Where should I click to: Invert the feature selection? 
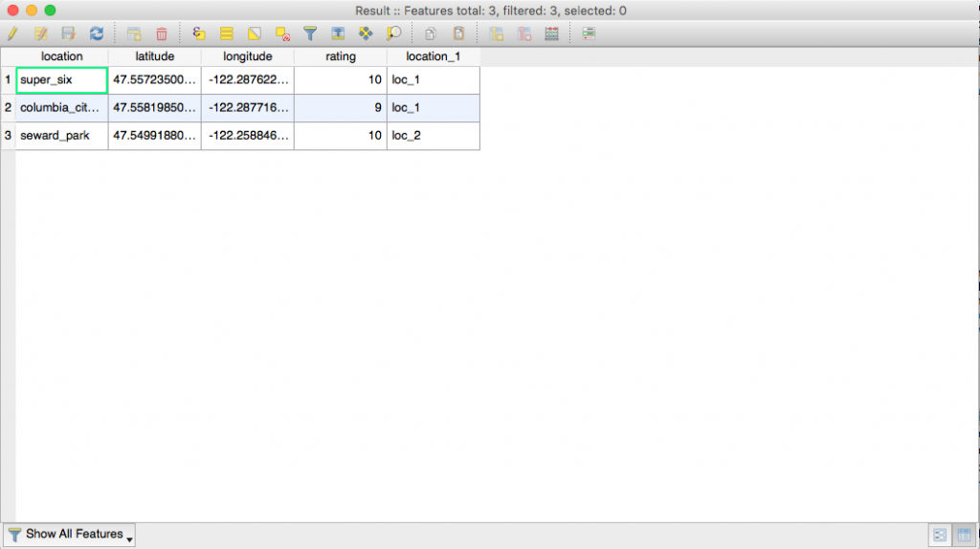click(x=255, y=33)
